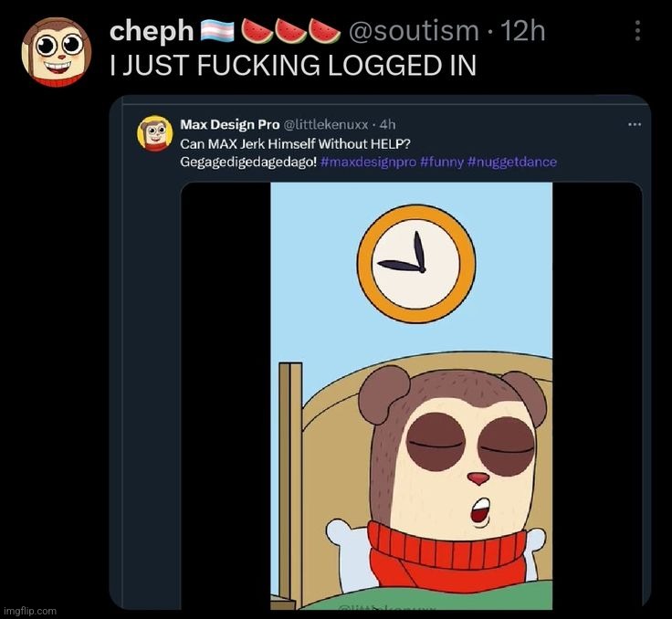Click the imgflip.com watermark
Screen dimensions: 672x619
[30, 610]
